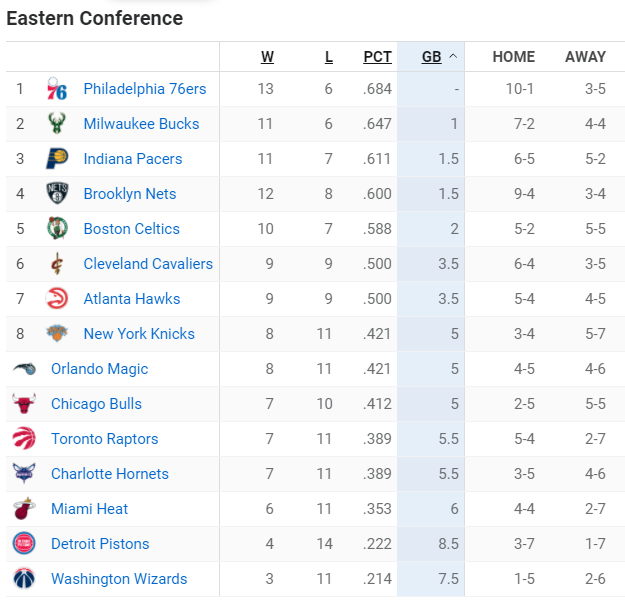Click the Philadelphia 76ers logo

coord(57,89)
